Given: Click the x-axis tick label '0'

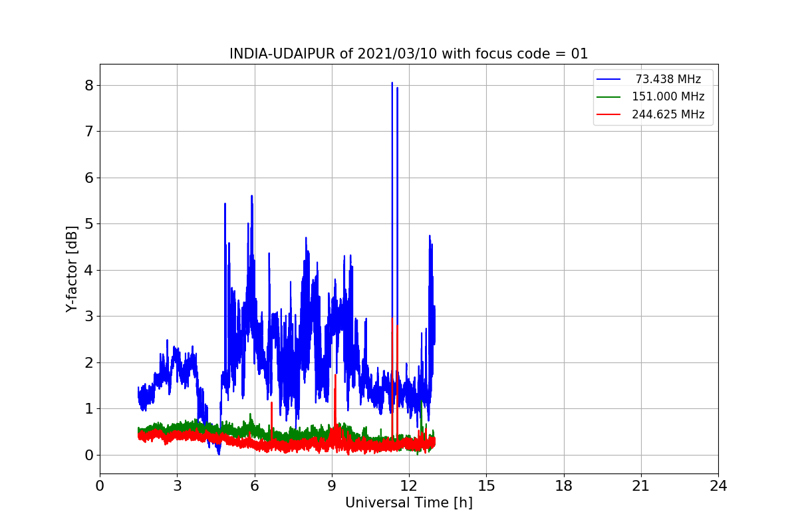Looking at the screenshot, I should pos(100,485).
